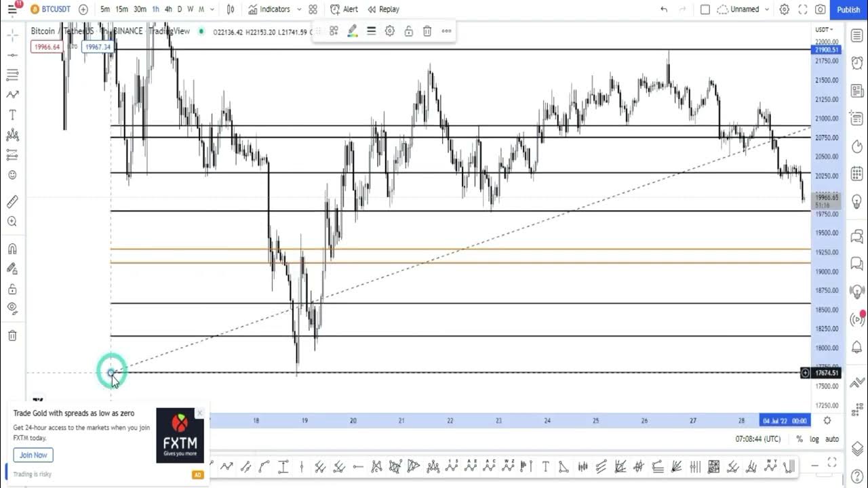
Task: Select the trend line anchor point
Action: [111, 372]
